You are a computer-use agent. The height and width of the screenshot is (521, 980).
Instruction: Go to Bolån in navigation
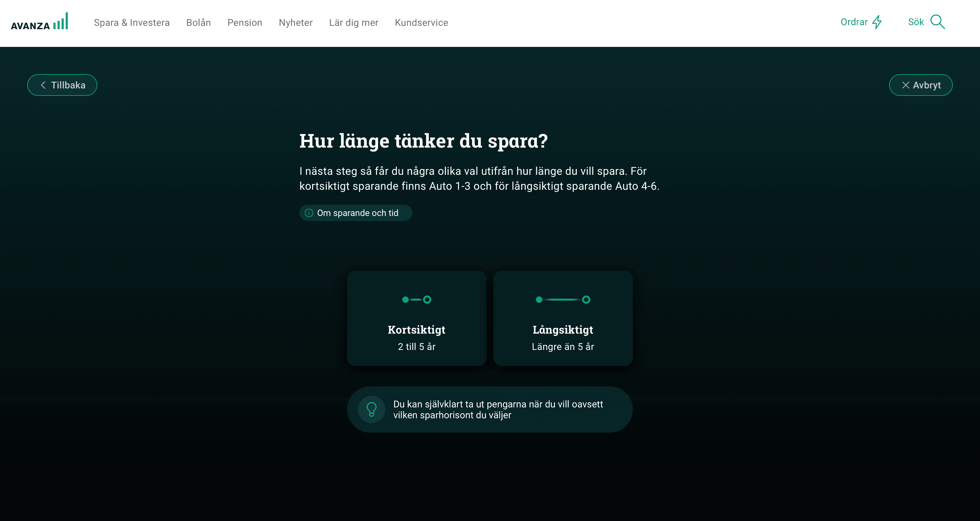198,23
